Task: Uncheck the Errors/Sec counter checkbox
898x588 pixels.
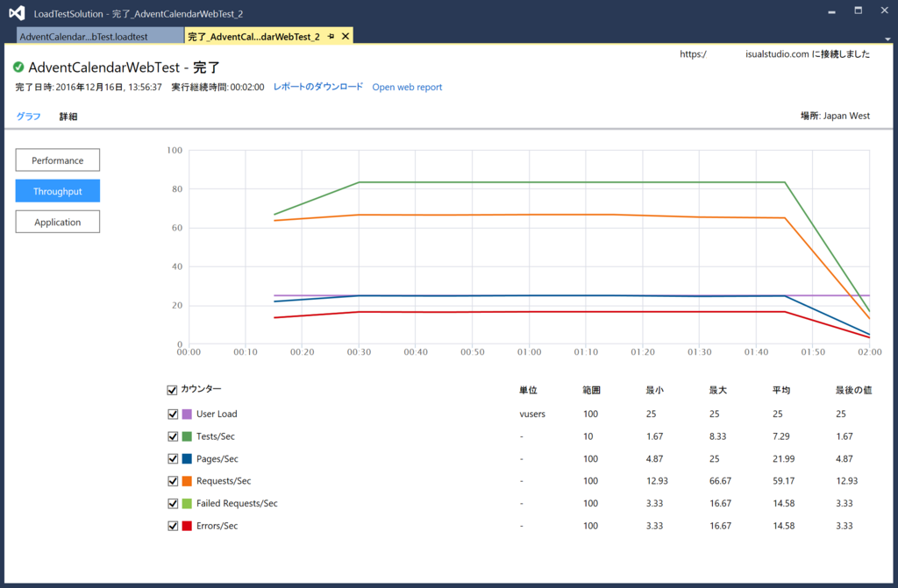Action: pyautogui.click(x=173, y=526)
